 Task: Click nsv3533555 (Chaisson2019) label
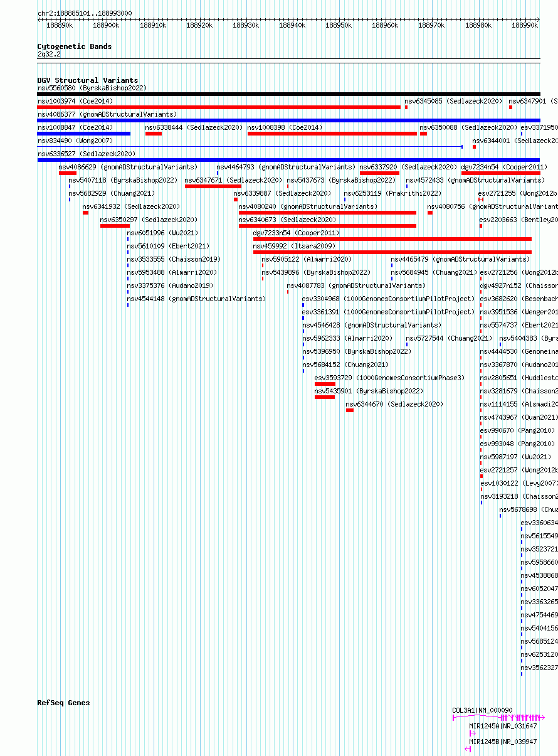point(174,259)
